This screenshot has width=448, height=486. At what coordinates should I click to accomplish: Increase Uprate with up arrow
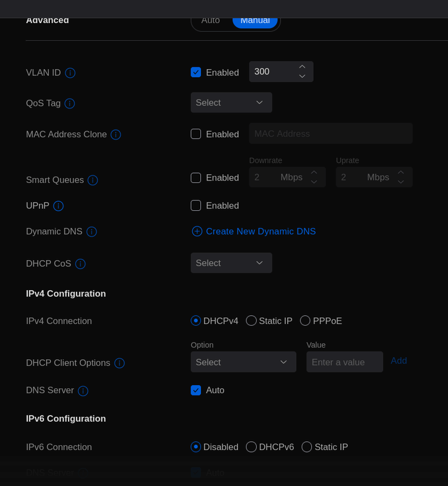401,173
